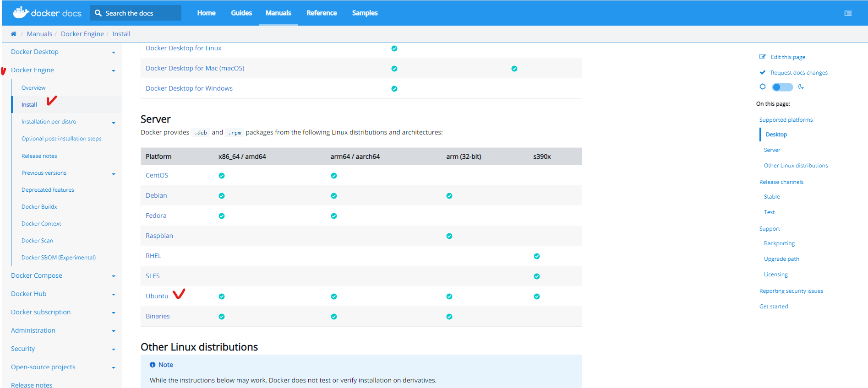Click the dark mode moon icon
This screenshot has width=868, height=388.
coord(801,86)
